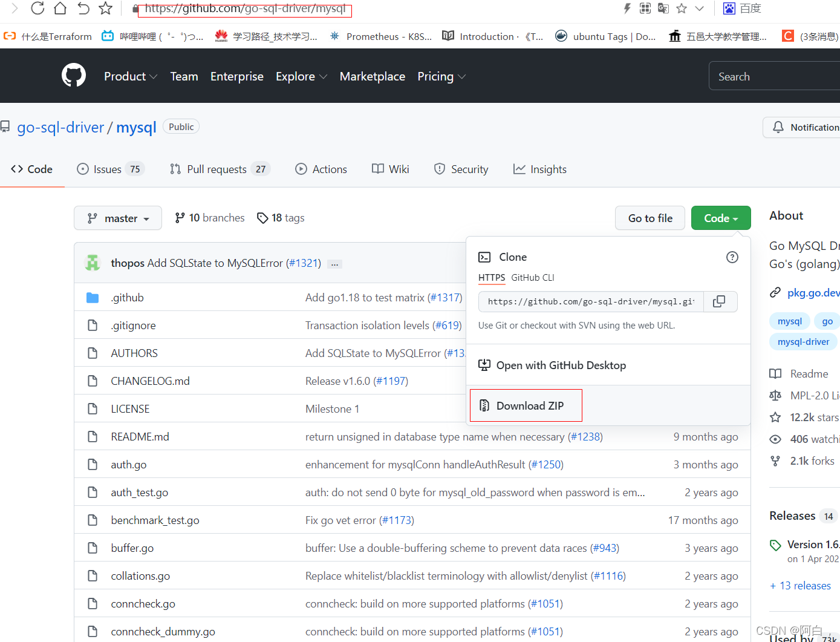The width and height of the screenshot is (840, 642).
Task: Reload page with browser refresh icon
Action: 37,8
